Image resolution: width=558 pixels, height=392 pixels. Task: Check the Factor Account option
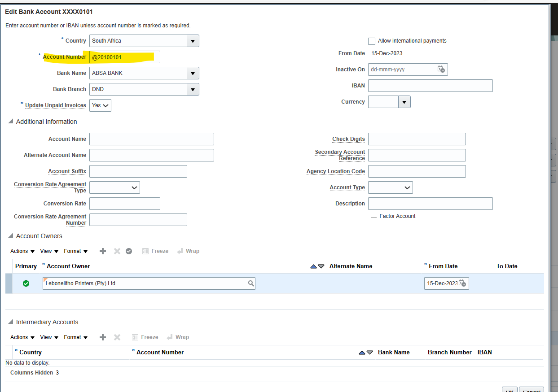tap(373, 216)
